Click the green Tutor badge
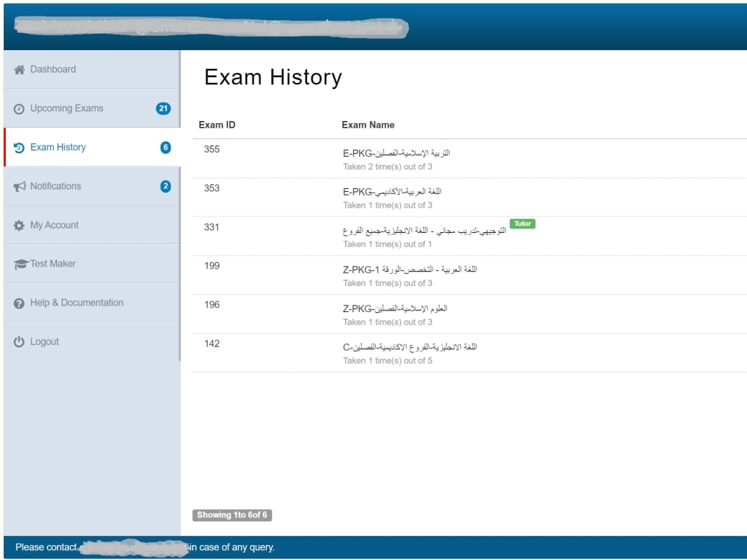 522,223
